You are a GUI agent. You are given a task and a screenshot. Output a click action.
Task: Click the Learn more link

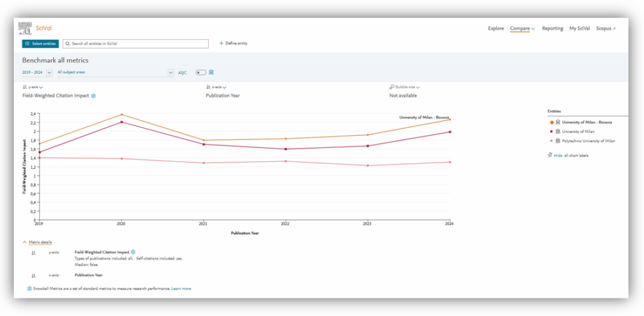point(181,288)
